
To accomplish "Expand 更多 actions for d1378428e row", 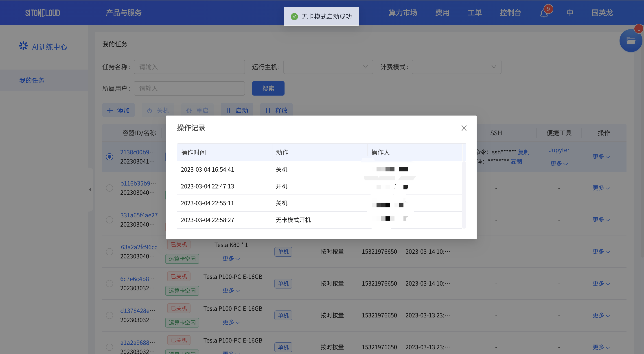I will click(601, 315).
